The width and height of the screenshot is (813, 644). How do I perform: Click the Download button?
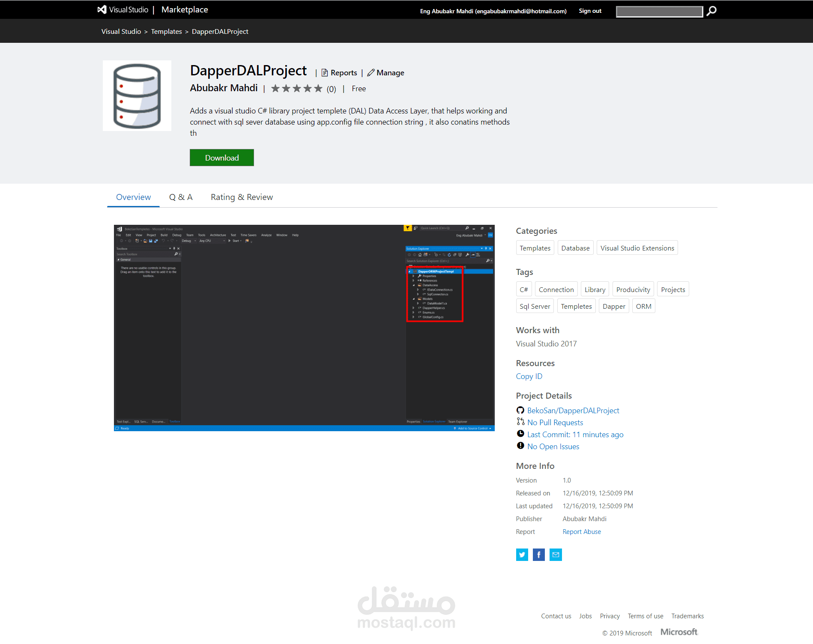coord(221,158)
